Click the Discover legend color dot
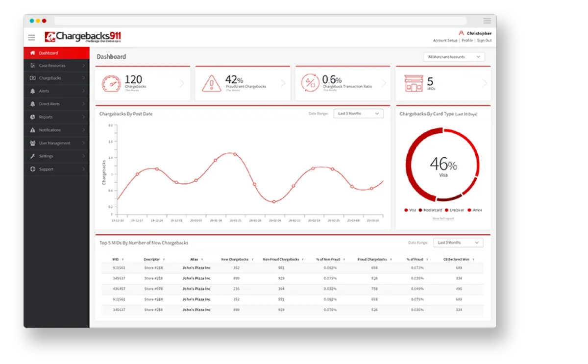 coord(446,210)
